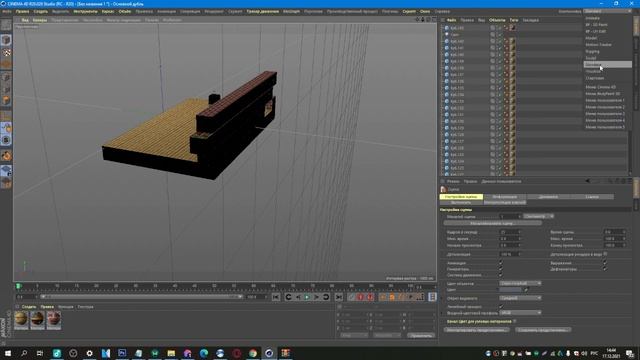Step back one frame
This screenshot has width=640, height=360.
coord(298,297)
